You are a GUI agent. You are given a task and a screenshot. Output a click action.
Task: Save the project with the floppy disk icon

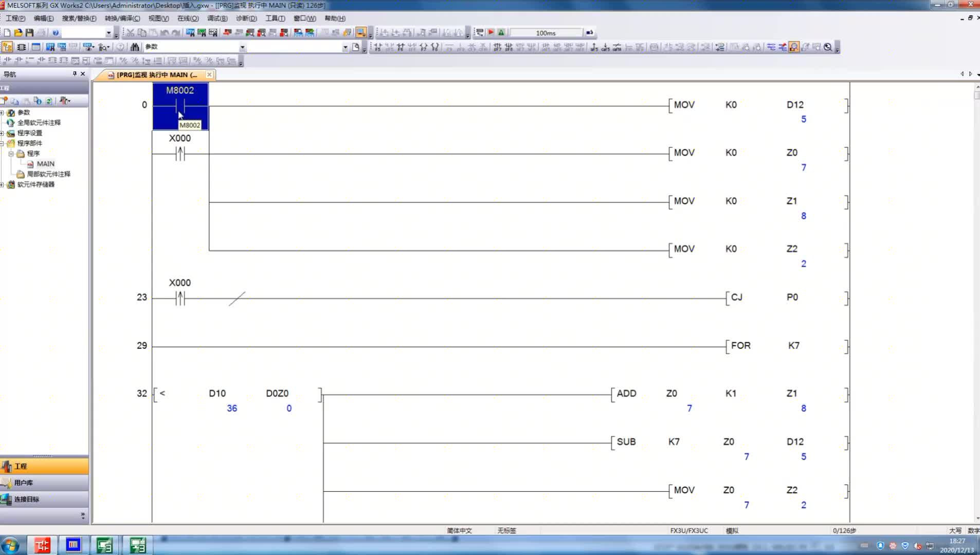29,33
